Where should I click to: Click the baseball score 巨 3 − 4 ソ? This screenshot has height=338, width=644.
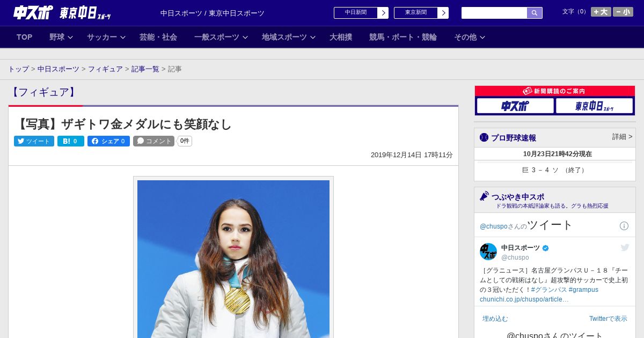click(x=555, y=170)
